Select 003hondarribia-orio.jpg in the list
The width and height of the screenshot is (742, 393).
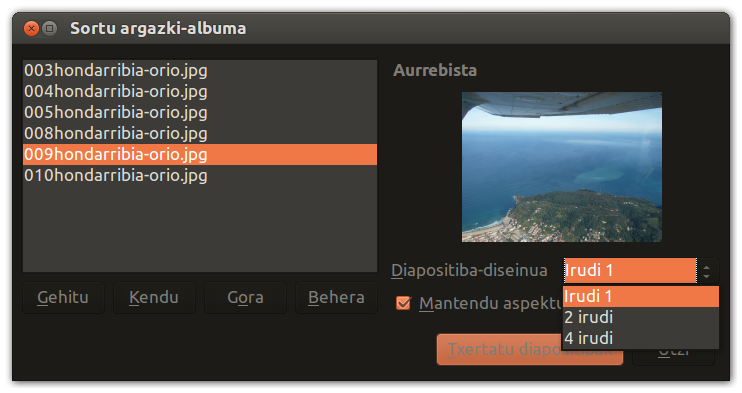point(200,71)
